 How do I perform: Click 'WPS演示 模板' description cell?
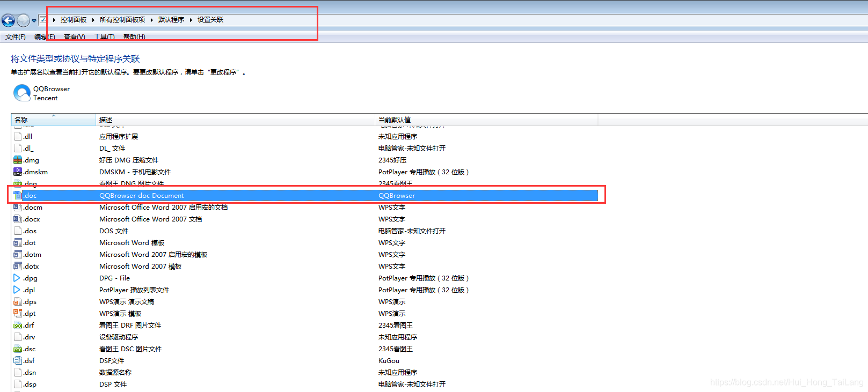click(120, 314)
